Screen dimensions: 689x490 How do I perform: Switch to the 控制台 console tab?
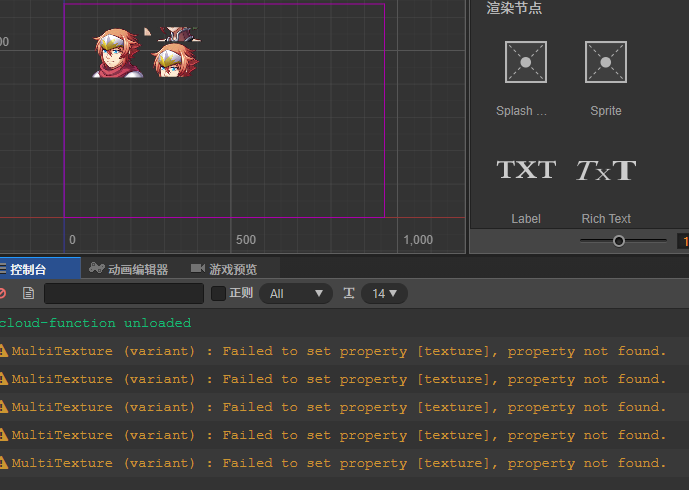[40, 269]
